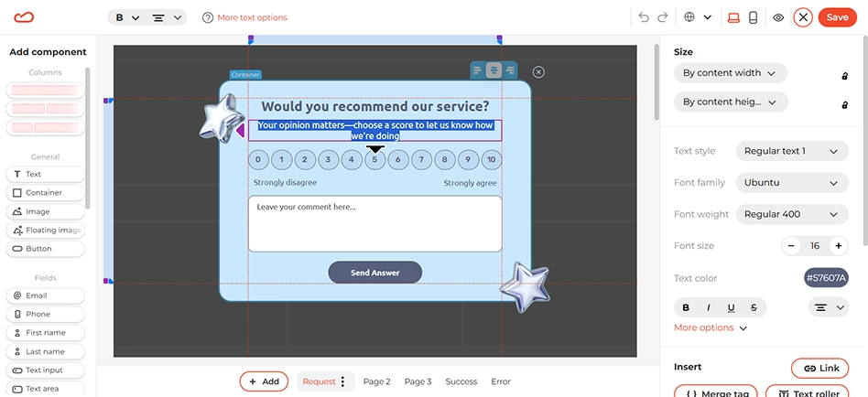The width and height of the screenshot is (868, 397).
Task: Toggle italic formatting
Action: [x=708, y=308]
